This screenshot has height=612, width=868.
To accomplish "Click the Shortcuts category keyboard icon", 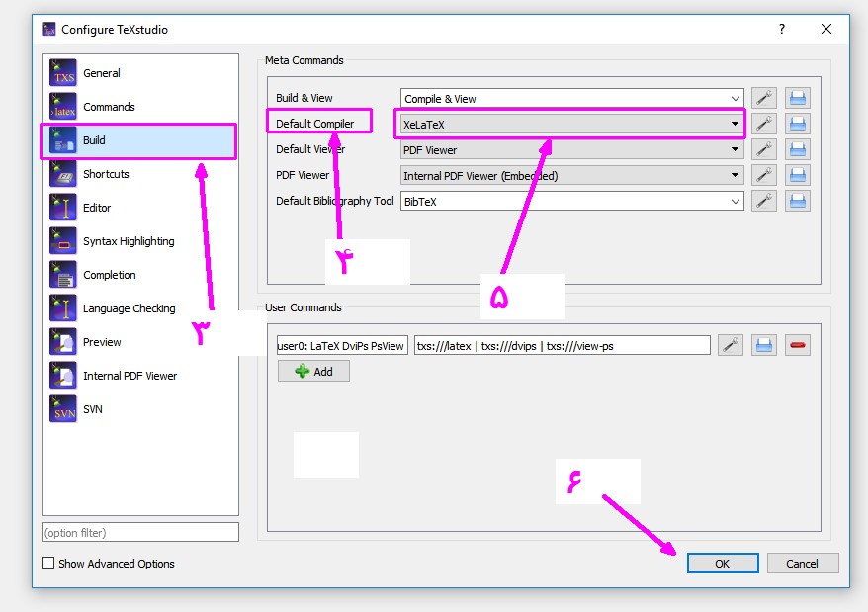I will click(x=63, y=174).
